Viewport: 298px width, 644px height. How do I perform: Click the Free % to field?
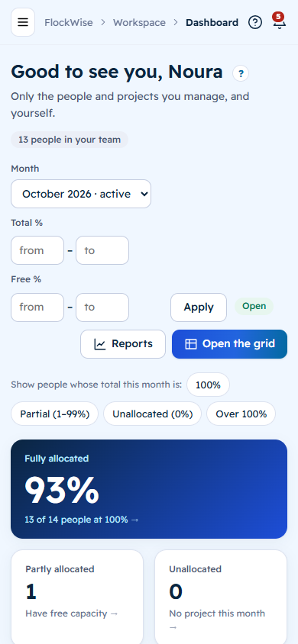point(102,308)
